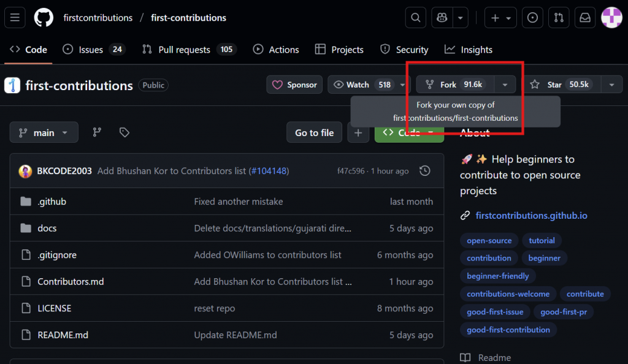The height and width of the screenshot is (364, 628).
Task: Open the search magnifier button
Action: tap(415, 18)
